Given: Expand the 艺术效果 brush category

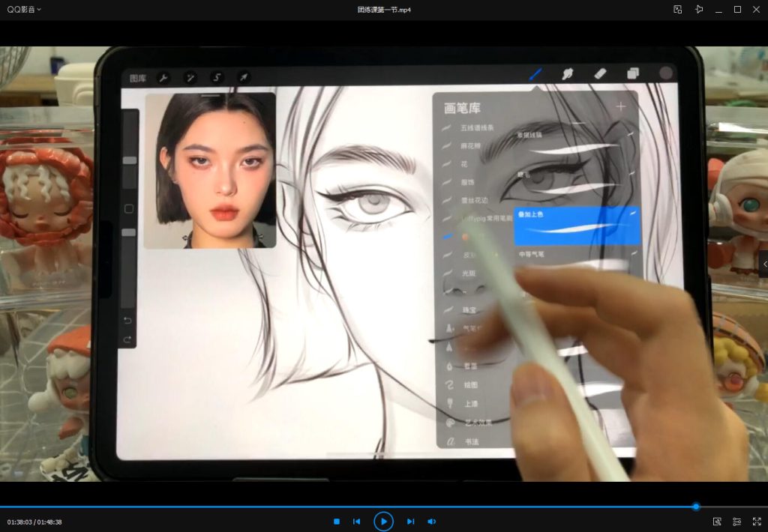Looking at the screenshot, I should [x=472, y=423].
